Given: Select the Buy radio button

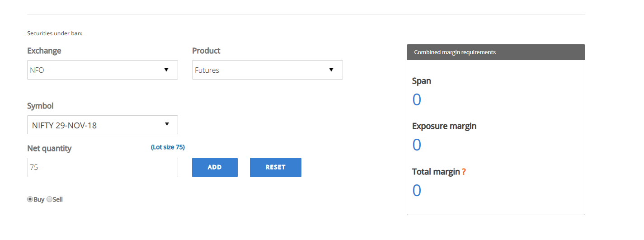Looking at the screenshot, I should 30,199.
